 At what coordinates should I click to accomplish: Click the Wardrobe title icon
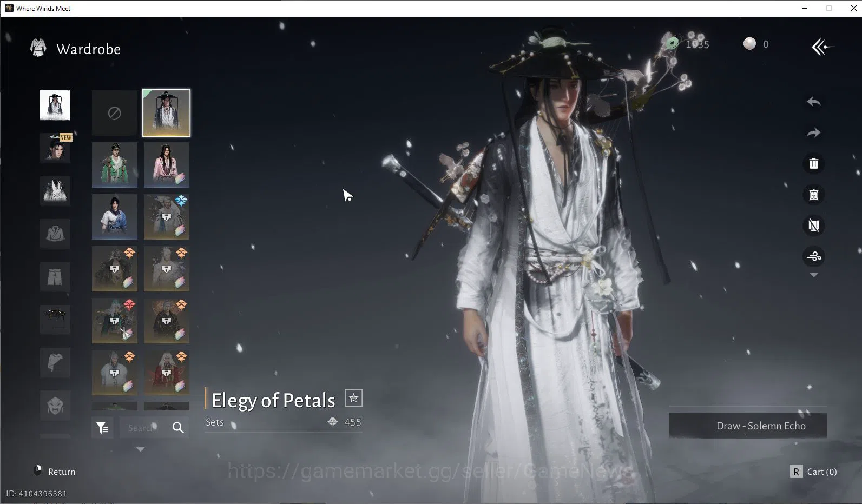pyautogui.click(x=38, y=48)
